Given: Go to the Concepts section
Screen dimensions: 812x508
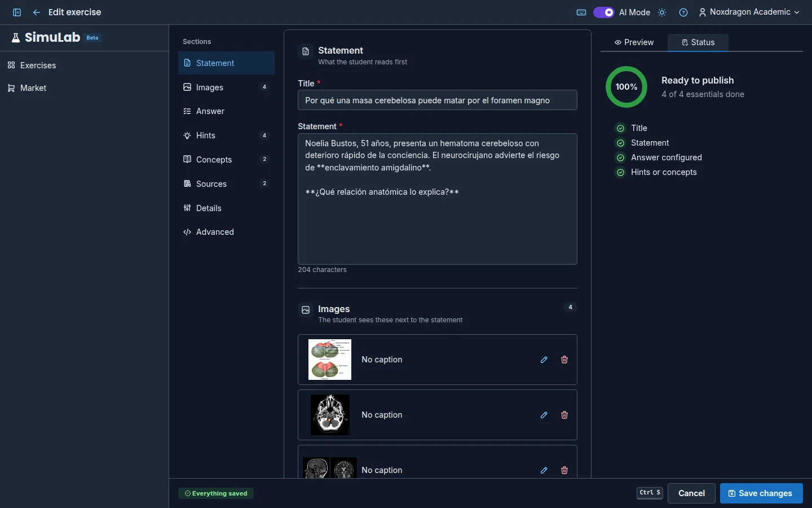Looking at the screenshot, I should (x=227, y=160).
